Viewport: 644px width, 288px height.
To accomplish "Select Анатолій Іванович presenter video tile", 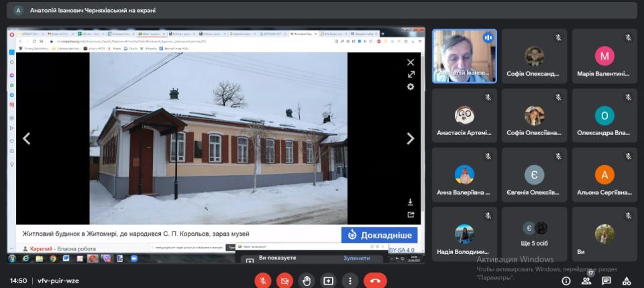I will pyautogui.click(x=464, y=56).
